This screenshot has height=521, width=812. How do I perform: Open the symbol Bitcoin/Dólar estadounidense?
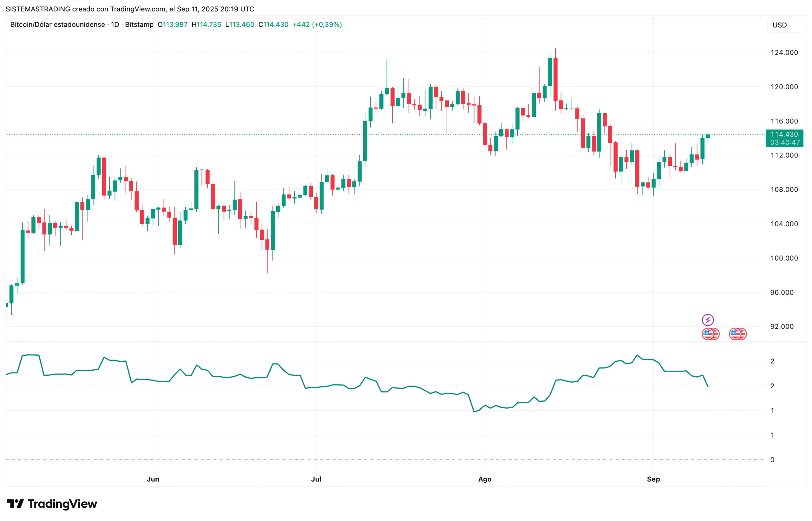click(57, 24)
